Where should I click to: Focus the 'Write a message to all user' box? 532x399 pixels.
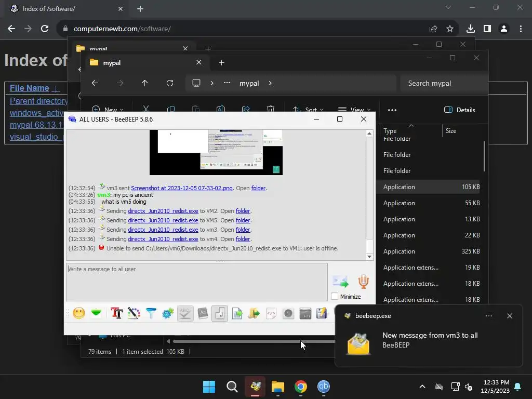pyautogui.click(x=197, y=282)
